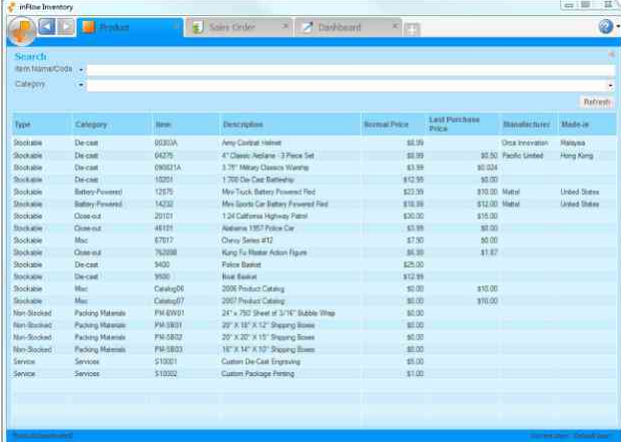The width and height of the screenshot is (621, 445).
Task: Select item code 'PM-SB03'
Action: pos(168,350)
